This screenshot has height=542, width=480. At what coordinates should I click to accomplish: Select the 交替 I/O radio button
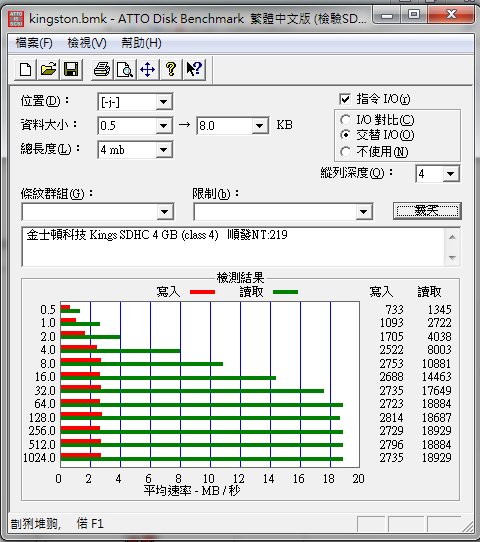coord(345,135)
